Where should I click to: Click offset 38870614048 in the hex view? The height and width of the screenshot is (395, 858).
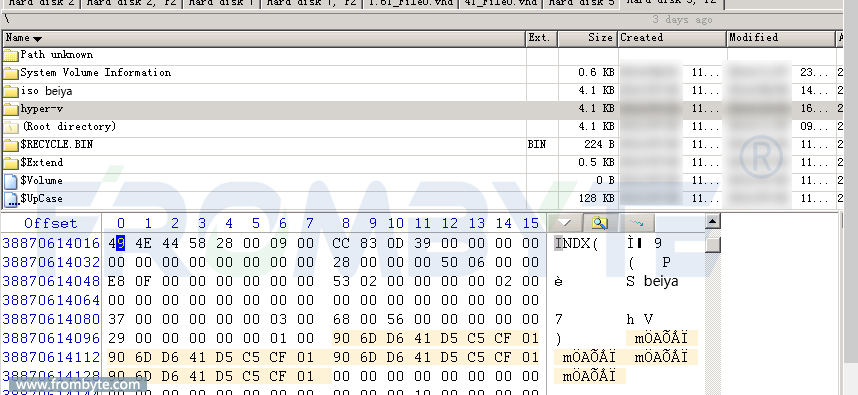(x=51, y=281)
